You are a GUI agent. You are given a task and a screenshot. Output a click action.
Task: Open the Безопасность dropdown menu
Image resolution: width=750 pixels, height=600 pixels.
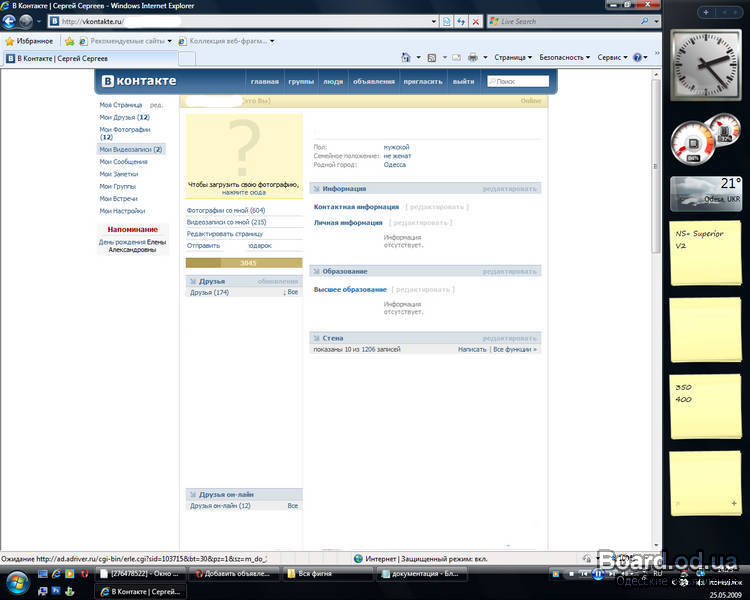coord(564,58)
